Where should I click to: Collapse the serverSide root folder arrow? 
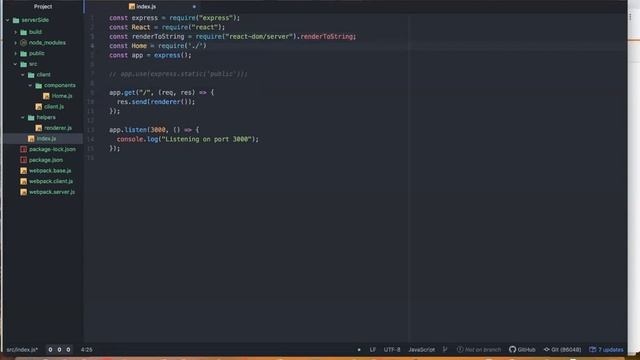click(x=7, y=20)
